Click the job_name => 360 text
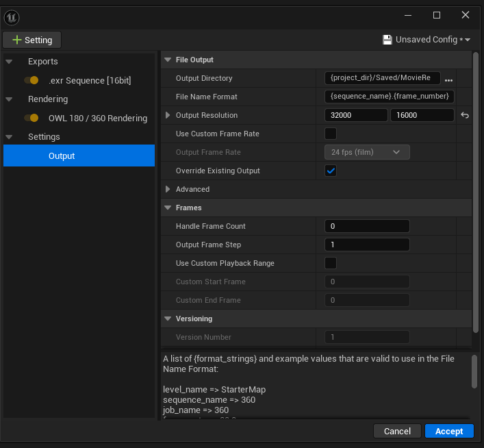484x448 pixels. point(196,410)
